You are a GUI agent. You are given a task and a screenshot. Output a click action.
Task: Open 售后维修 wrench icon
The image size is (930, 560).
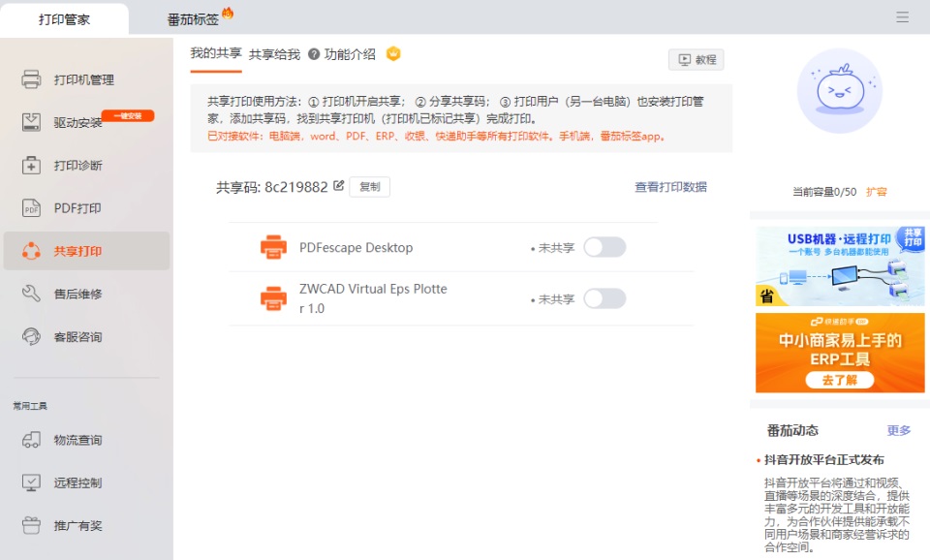(31, 294)
